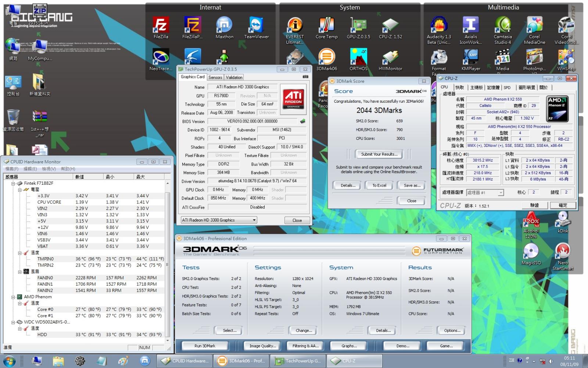Launch ORTHOS desktop icon
Viewport: 588px width, 368px height.
pyautogui.click(x=358, y=60)
